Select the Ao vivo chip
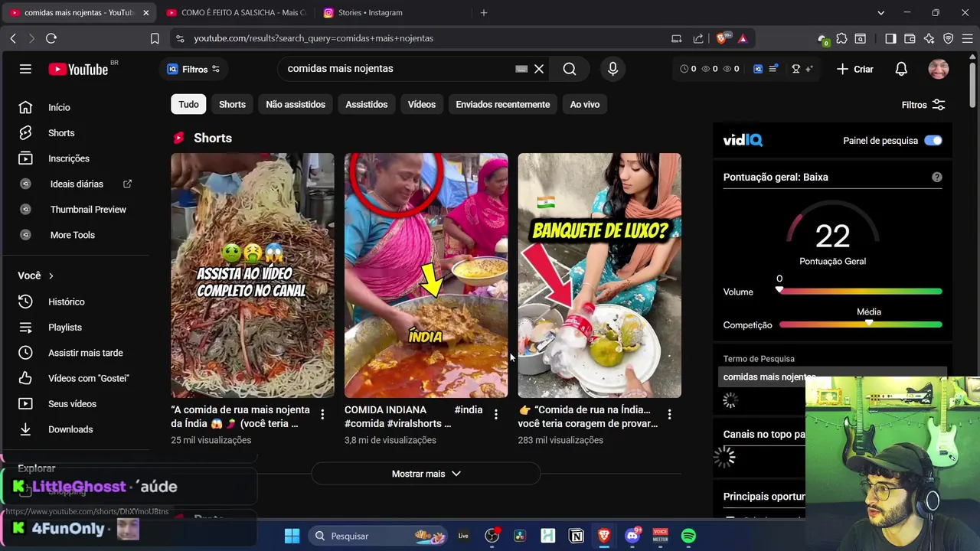Image resolution: width=980 pixels, height=551 pixels. 585,105
